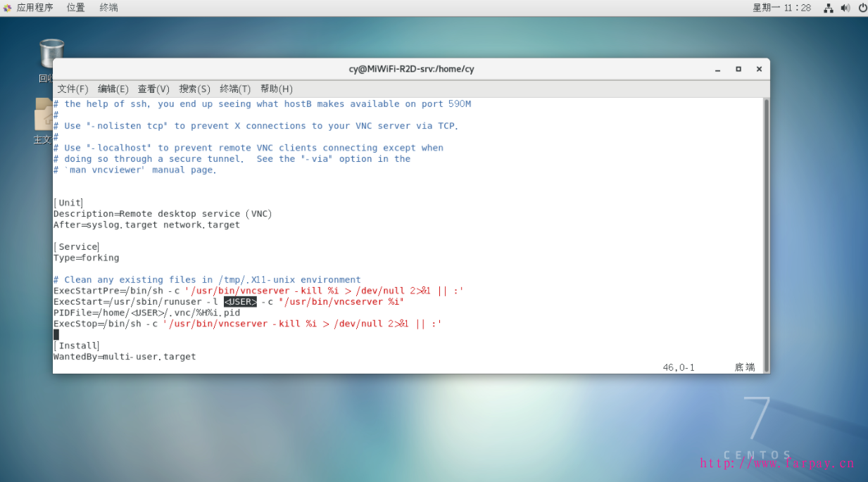Open 文件(F) menu in terminal window

(x=73, y=89)
